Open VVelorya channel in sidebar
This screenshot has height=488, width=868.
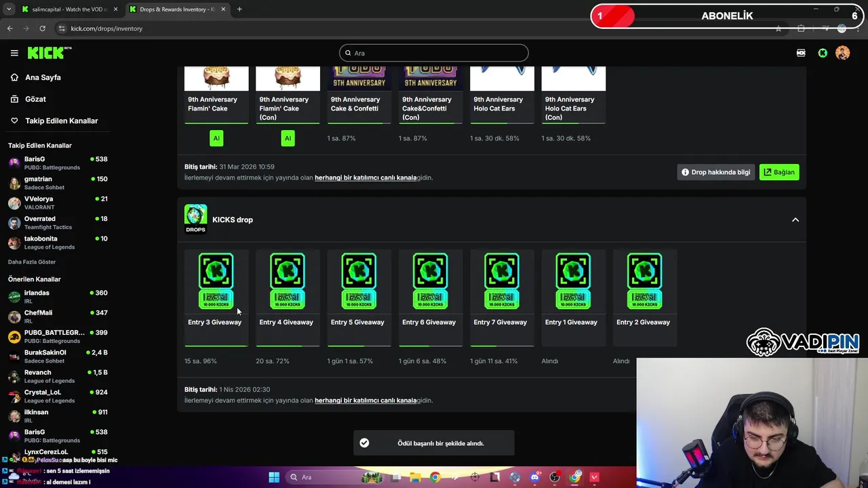coord(58,203)
